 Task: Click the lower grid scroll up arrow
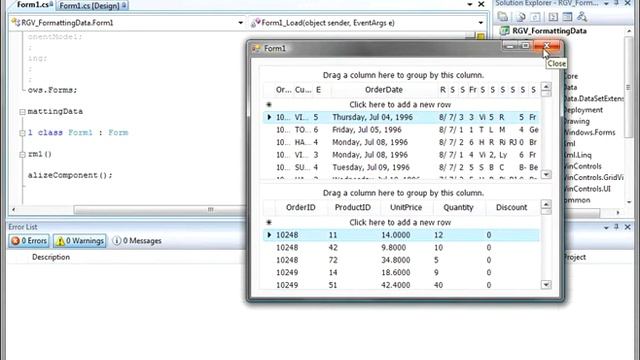tap(546, 204)
